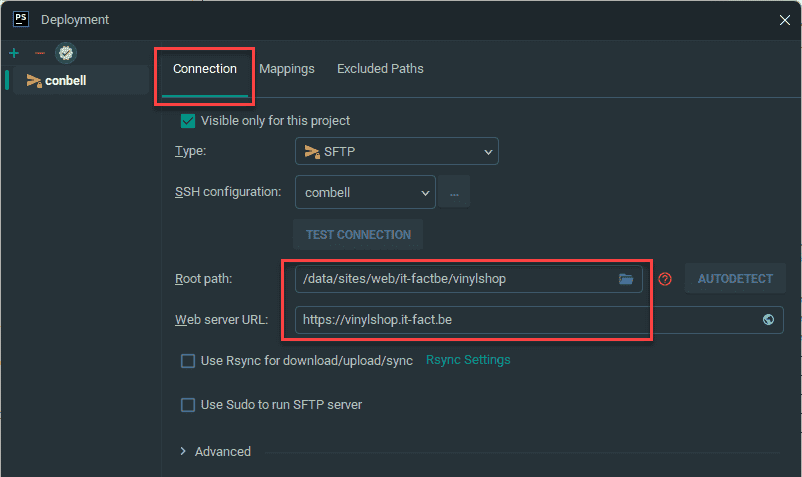The height and width of the screenshot is (477, 802).
Task: Select the conbell server in the list
Action: pyautogui.click(x=81, y=80)
